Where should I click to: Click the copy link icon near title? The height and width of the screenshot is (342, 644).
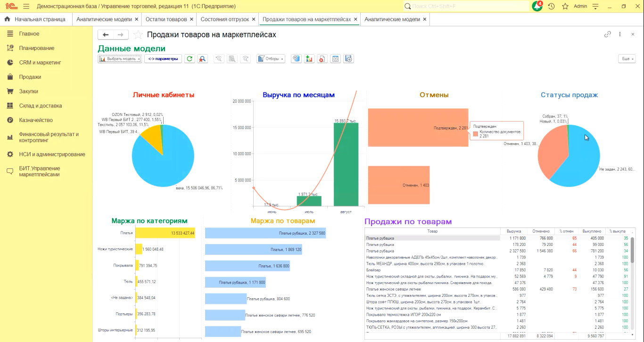pos(608,34)
